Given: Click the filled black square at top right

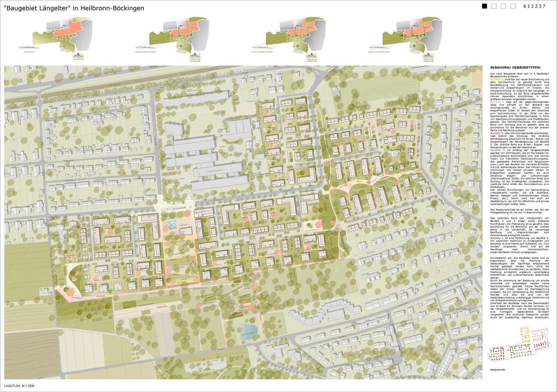Looking at the screenshot, I should pos(484,6).
